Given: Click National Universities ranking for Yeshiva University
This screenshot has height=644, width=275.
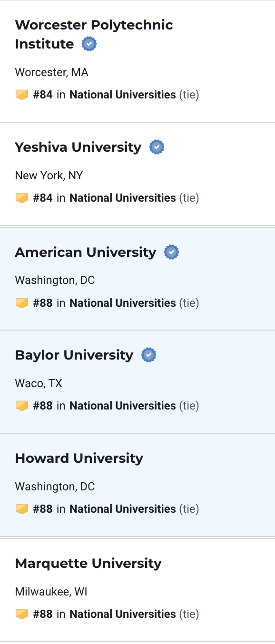Looking at the screenshot, I should tap(123, 198).
